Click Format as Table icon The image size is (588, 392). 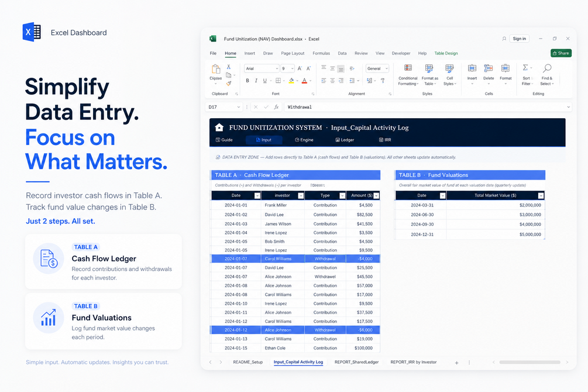pos(429,68)
